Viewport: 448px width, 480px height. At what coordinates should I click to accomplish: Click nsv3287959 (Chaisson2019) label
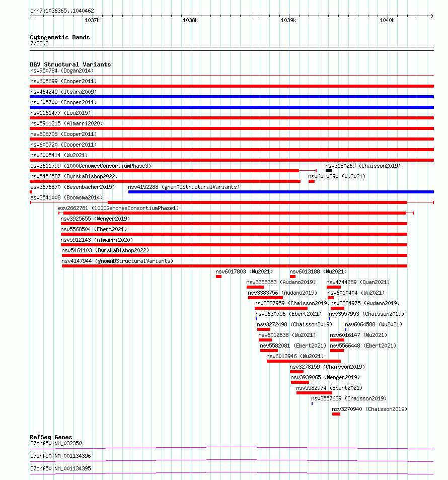click(292, 303)
